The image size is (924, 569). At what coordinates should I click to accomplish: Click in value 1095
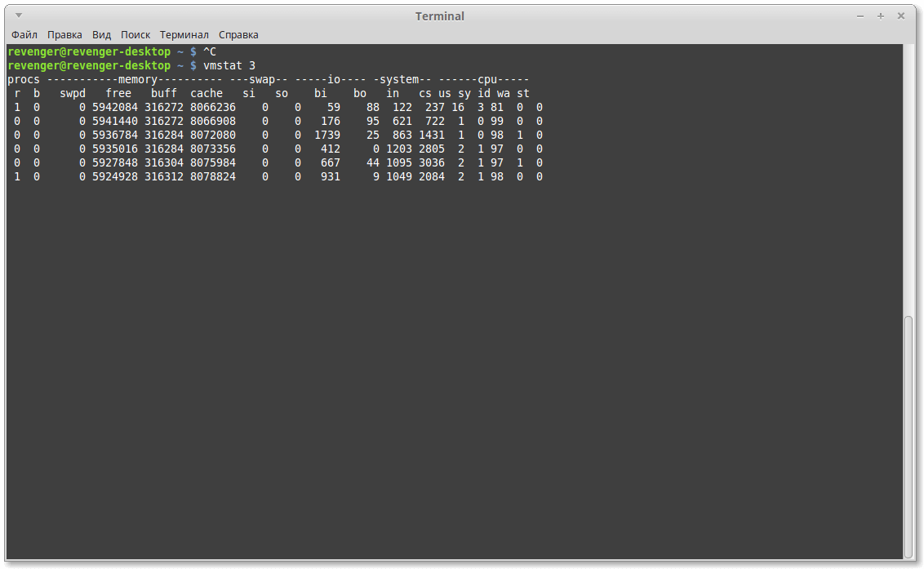[x=399, y=162]
